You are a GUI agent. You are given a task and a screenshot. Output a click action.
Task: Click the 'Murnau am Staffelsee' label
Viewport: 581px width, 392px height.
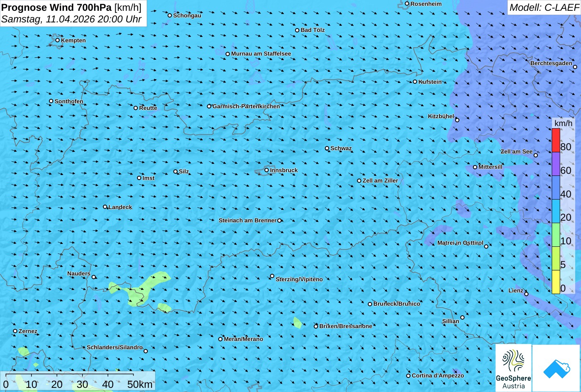261,54
